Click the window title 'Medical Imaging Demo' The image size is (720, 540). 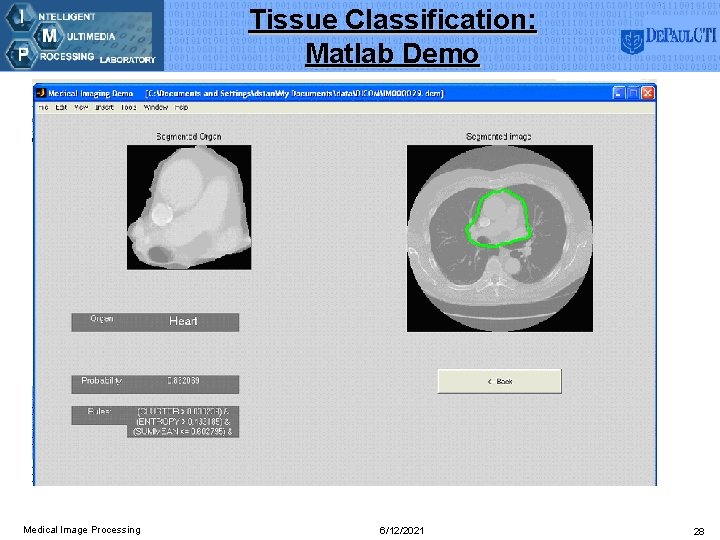point(90,93)
